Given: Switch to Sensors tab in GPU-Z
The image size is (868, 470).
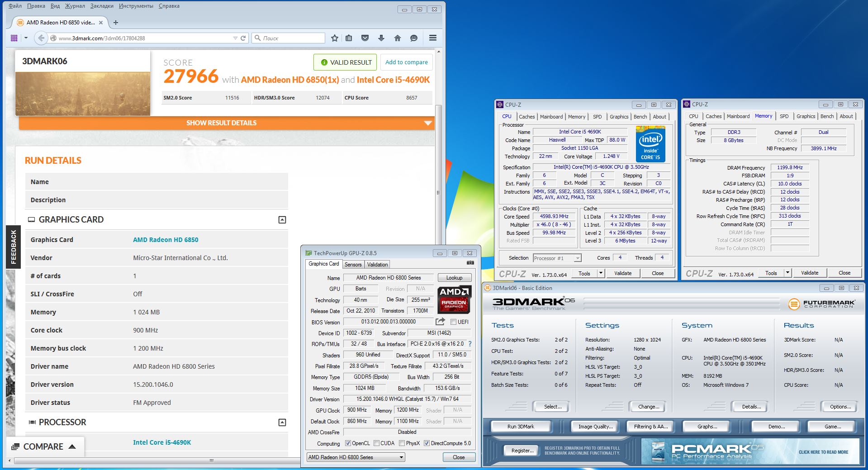Looking at the screenshot, I should click(353, 265).
